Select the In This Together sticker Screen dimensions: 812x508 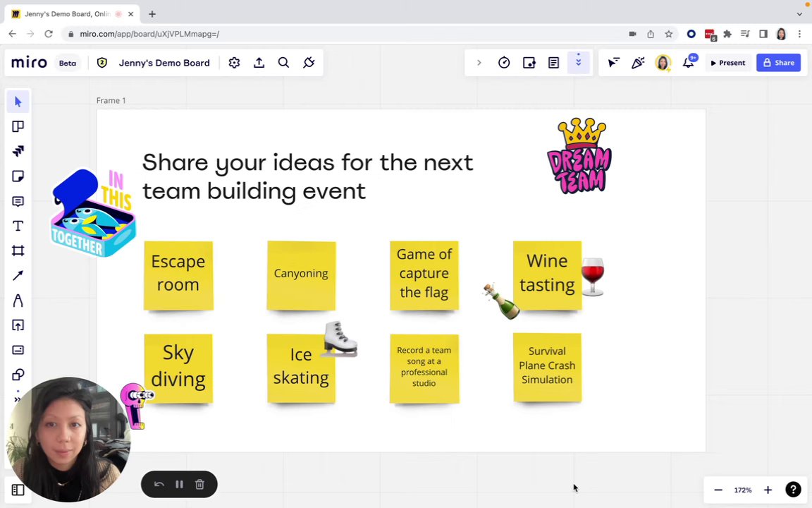93,214
